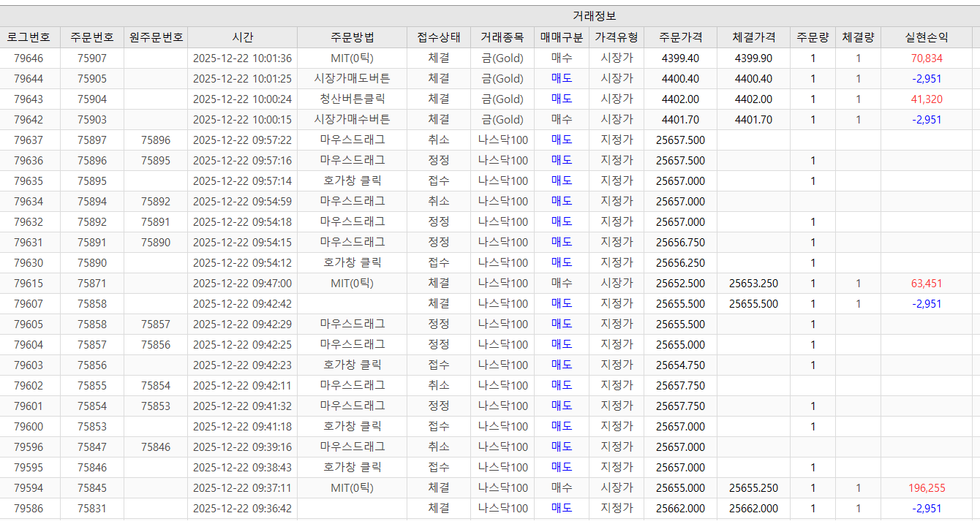Select timestamp 2025-12-22 09:42:11
Image resolution: width=980 pixels, height=524 pixels.
click(x=242, y=386)
